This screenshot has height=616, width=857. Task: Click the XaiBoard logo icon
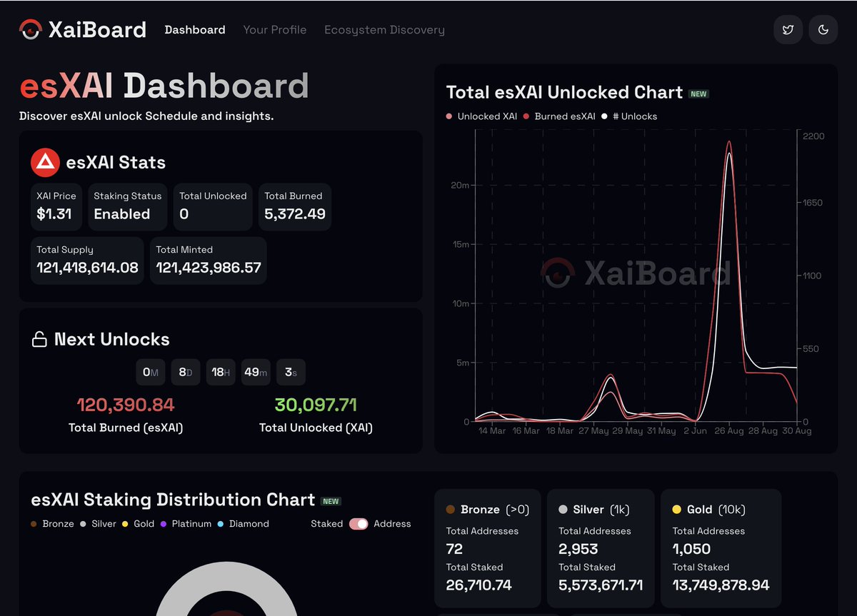tap(30, 29)
